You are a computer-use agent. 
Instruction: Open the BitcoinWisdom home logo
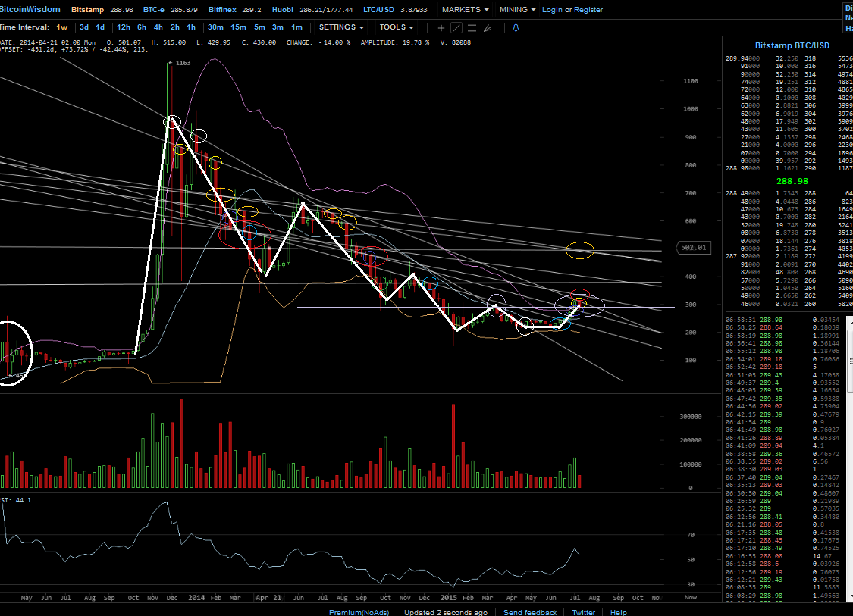point(30,10)
